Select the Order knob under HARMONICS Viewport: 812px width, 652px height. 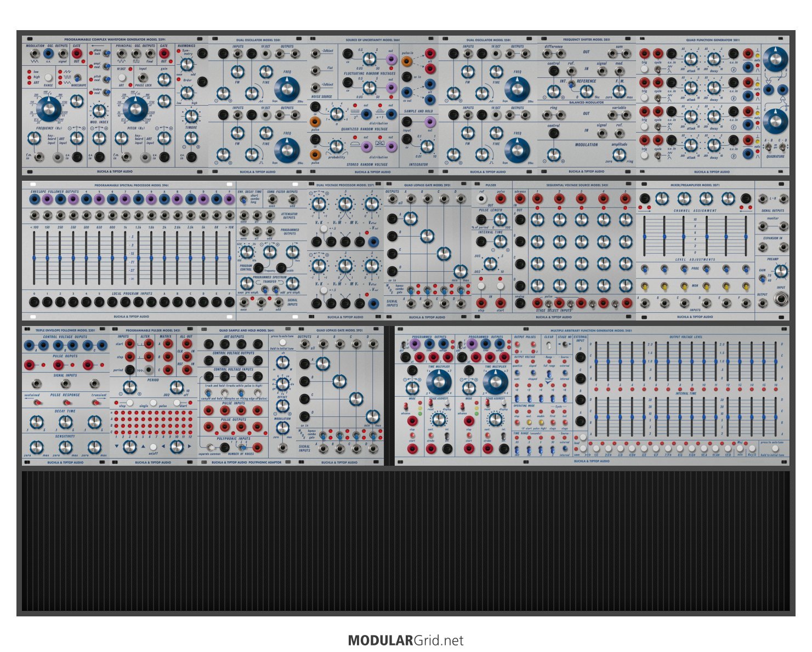click(x=187, y=93)
